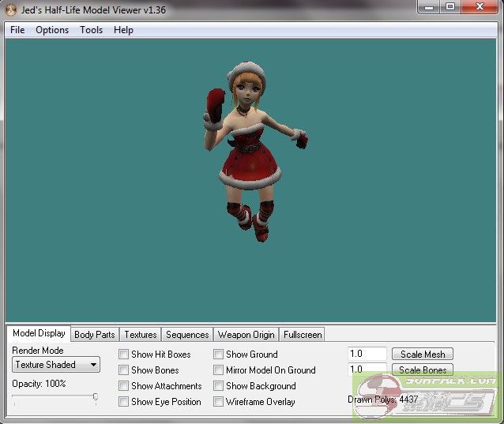This screenshot has height=424, width=504.
Task: Open the Options menu
Action: 52,30
